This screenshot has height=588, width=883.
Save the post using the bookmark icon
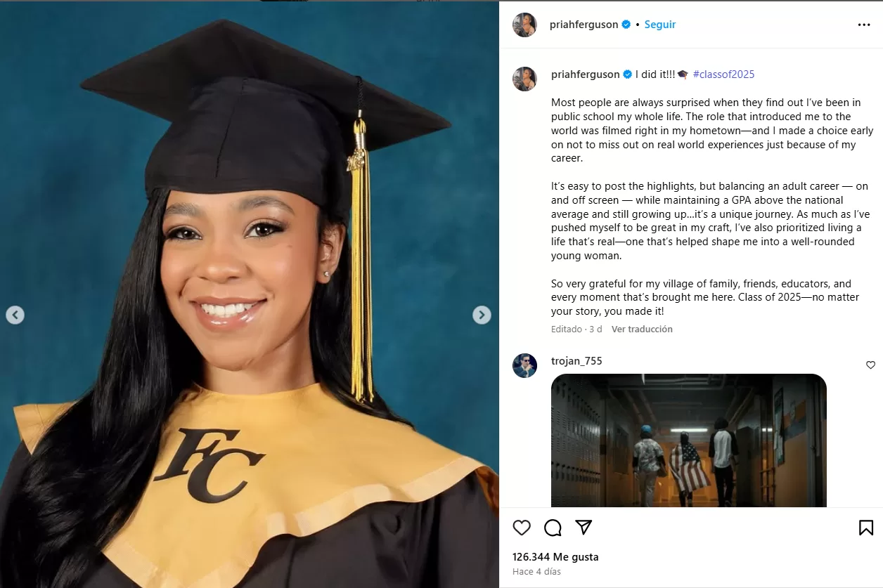[x=866, y=528]
